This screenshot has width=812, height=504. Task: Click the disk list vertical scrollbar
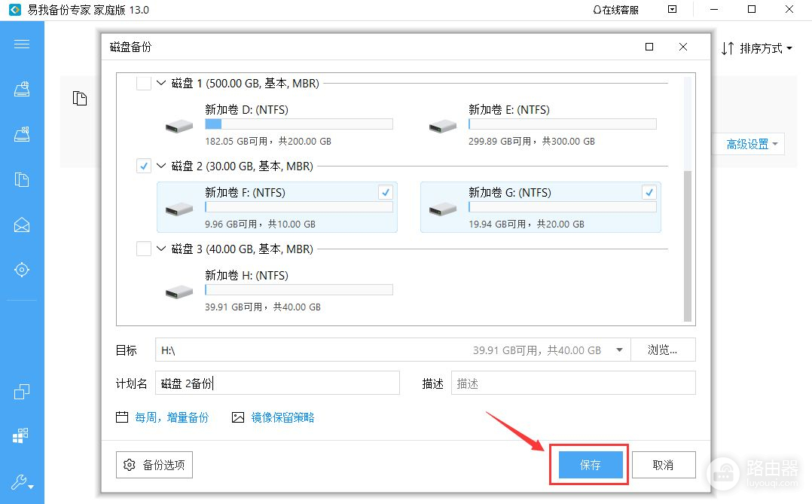pos(686,245)
